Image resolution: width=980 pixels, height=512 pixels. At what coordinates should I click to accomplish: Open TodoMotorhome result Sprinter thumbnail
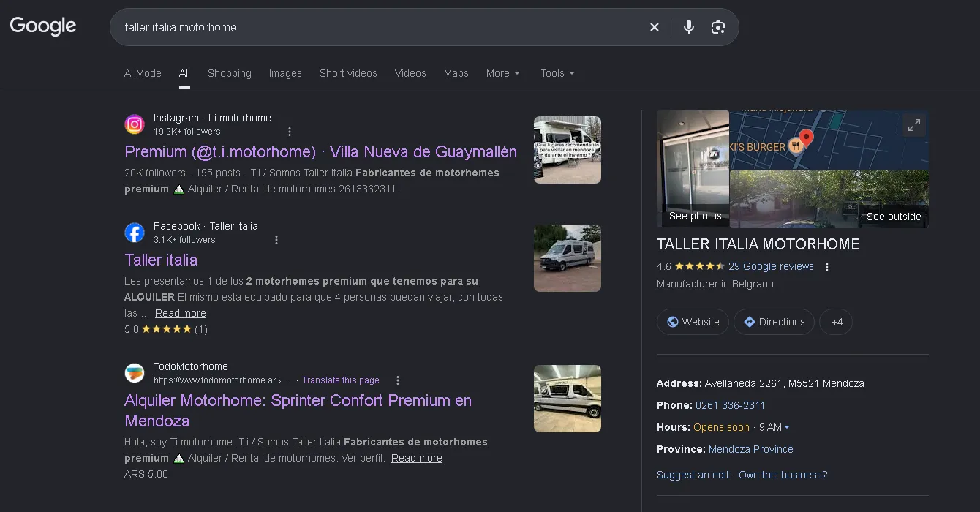568,399
